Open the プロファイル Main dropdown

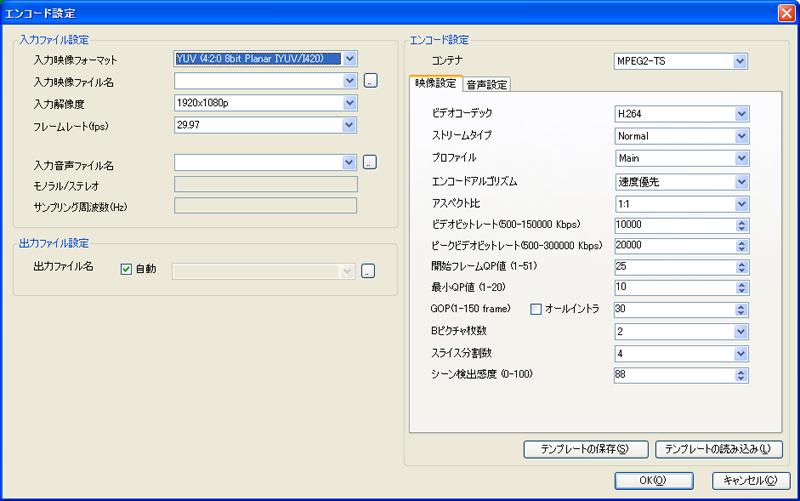coord(741,157)
